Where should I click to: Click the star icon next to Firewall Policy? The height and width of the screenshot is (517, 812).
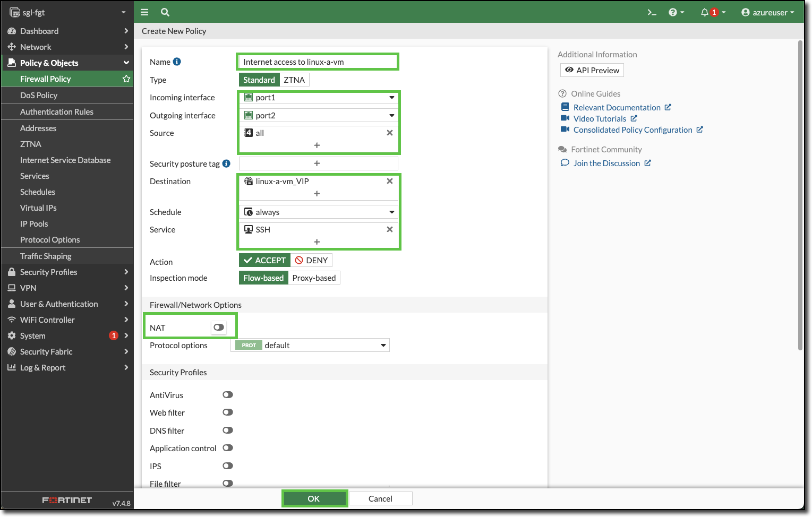[126, 79]
